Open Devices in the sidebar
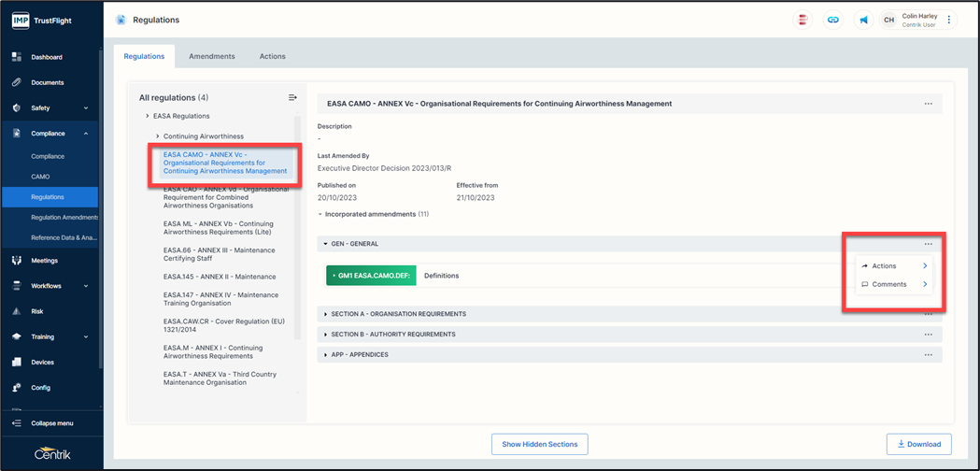Viewport: 980px width, 471px height. pos(42,362)
